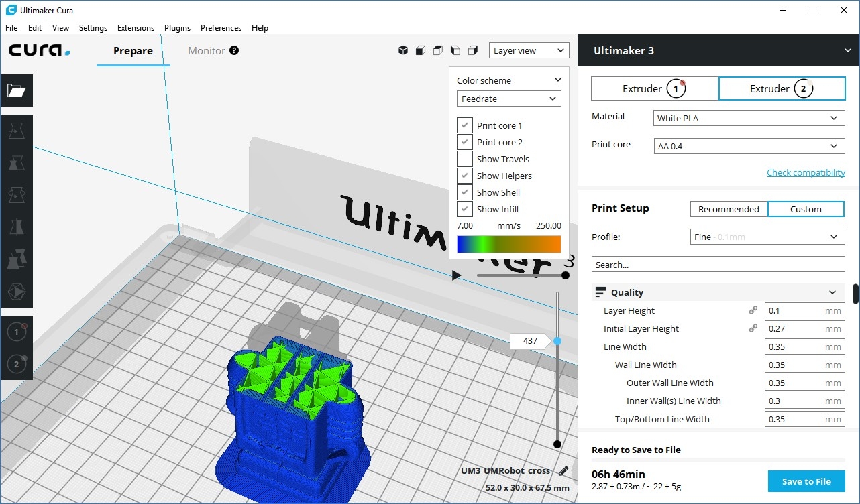Open the Feedrate color scheme dropdown
This screenshot has height=504, width=860.
pyautogui.click(x=509, y=99)
